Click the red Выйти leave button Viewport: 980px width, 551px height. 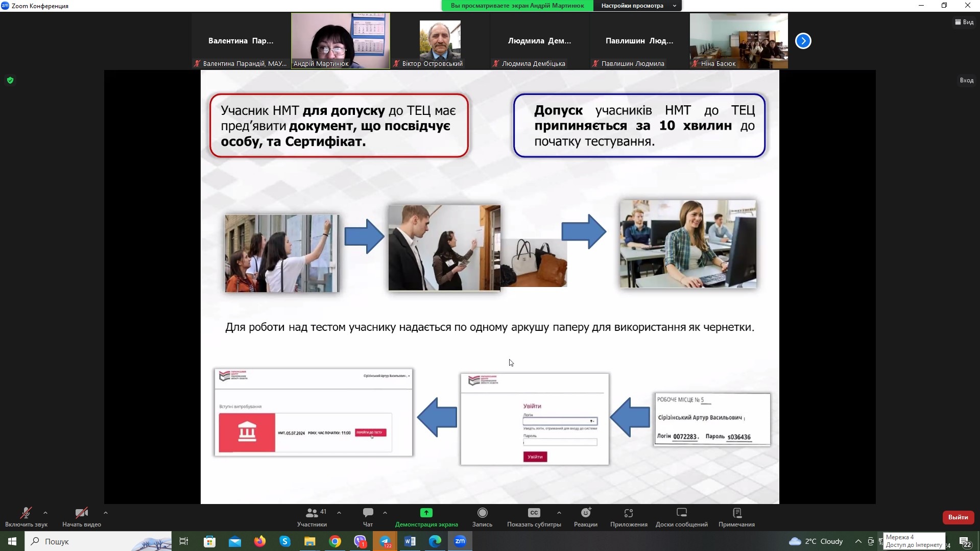coord(958,517)
